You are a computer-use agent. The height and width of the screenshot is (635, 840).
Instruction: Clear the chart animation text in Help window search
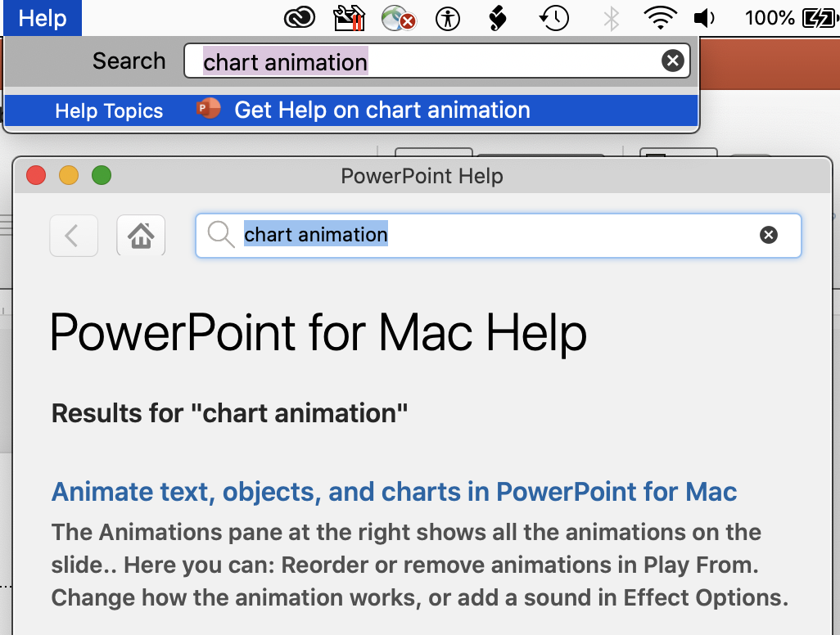point(768,235)
